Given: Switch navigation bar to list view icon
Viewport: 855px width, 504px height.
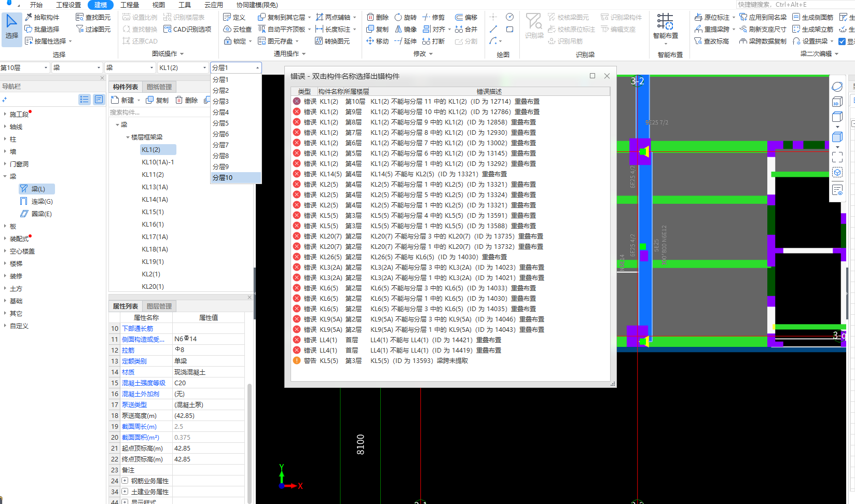Looking at the screenshot, I should click(x=85, y=99).
